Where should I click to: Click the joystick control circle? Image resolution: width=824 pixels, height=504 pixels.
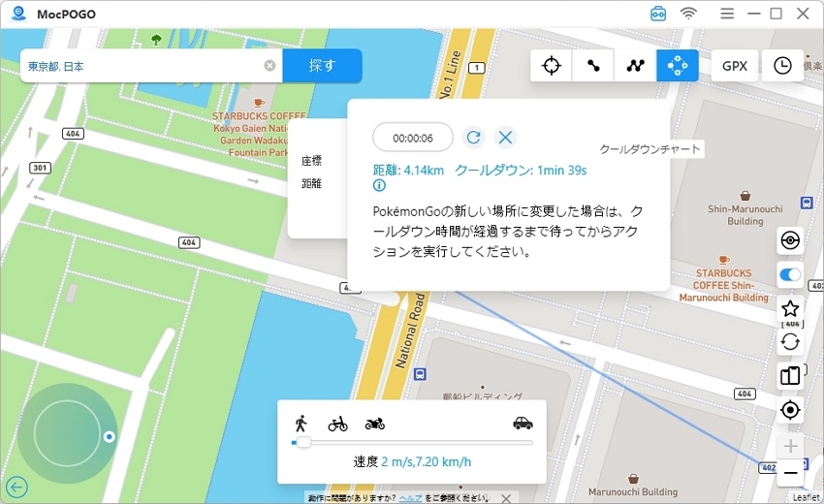(67, 433)
